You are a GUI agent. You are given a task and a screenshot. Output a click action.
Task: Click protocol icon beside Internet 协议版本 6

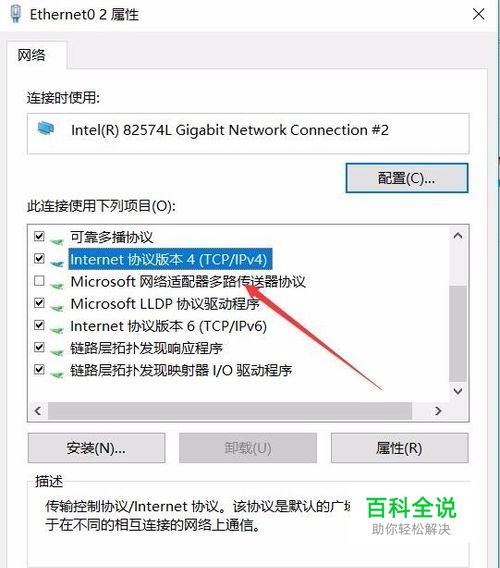[x=56, y=329]
